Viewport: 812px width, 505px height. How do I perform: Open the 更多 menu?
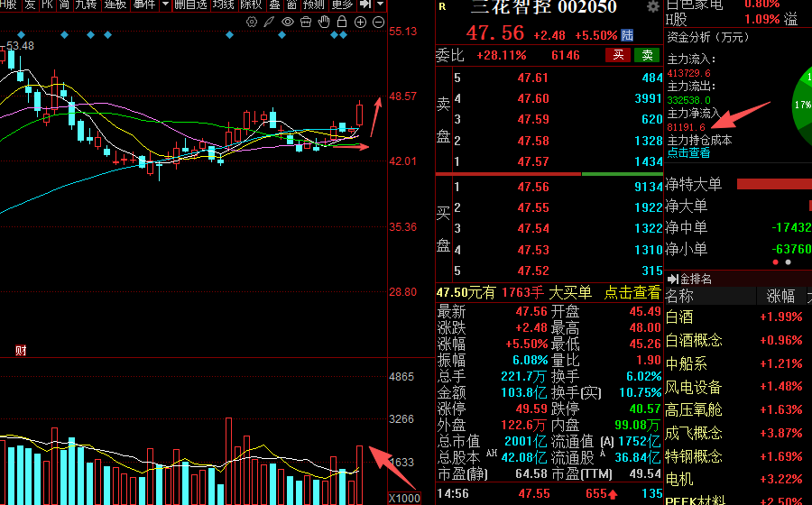[342, 5]
